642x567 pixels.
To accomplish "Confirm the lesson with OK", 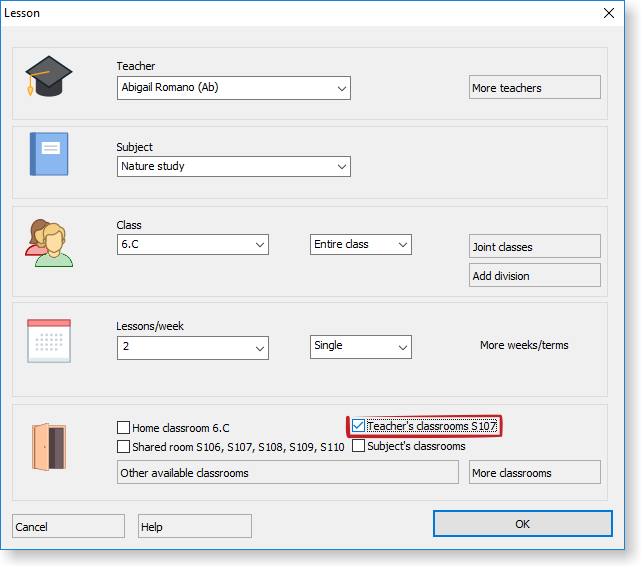I will pyautogui.click(x=522, y=524).
